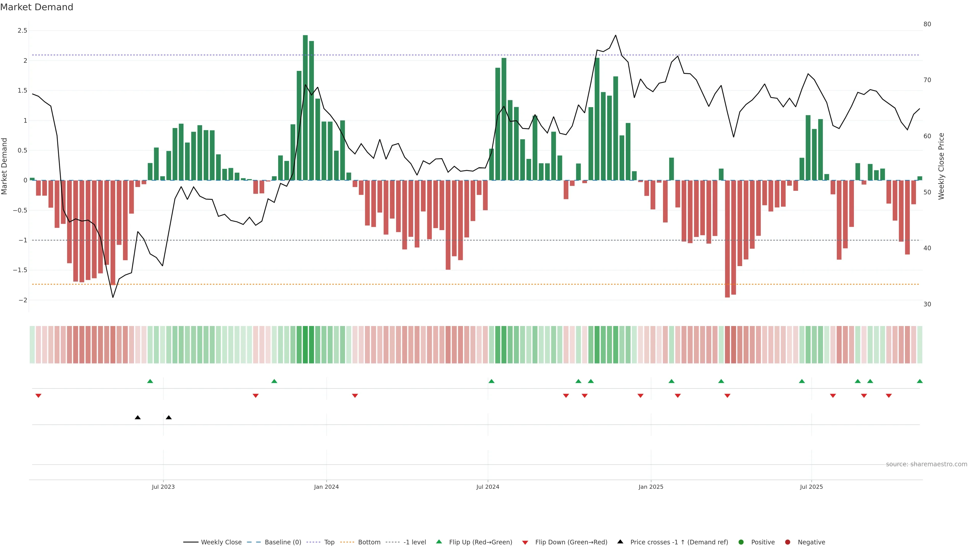Toggle the Top dotted-line legend item
The width and height of the screenshot is (980, 551).
pyautogui.click(x=329, y=542)
